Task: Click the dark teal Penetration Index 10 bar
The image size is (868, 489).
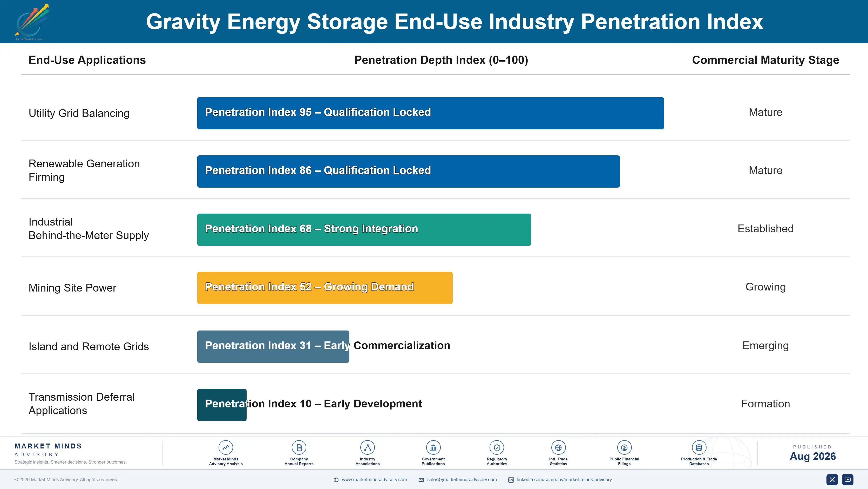Action: (x=222, y=405)
